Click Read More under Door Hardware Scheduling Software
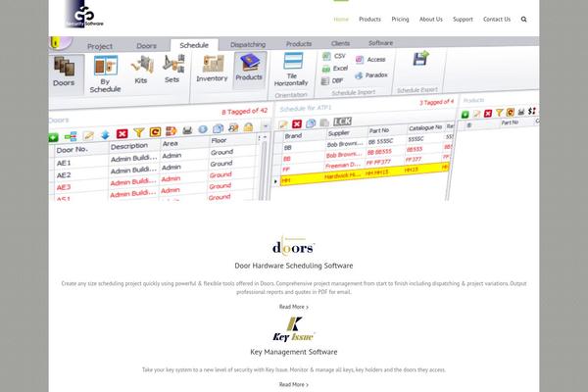The height and width of the screenshot is (392, 588). point(294,307)
